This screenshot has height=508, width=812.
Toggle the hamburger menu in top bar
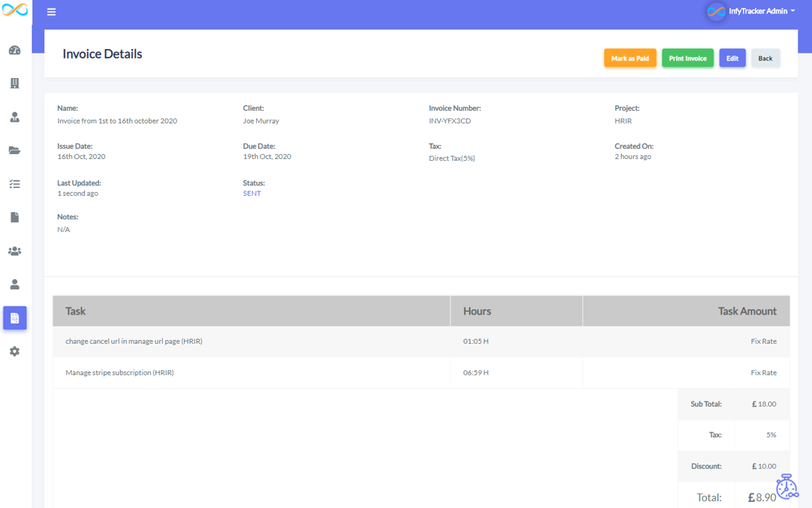click(51, 12)
